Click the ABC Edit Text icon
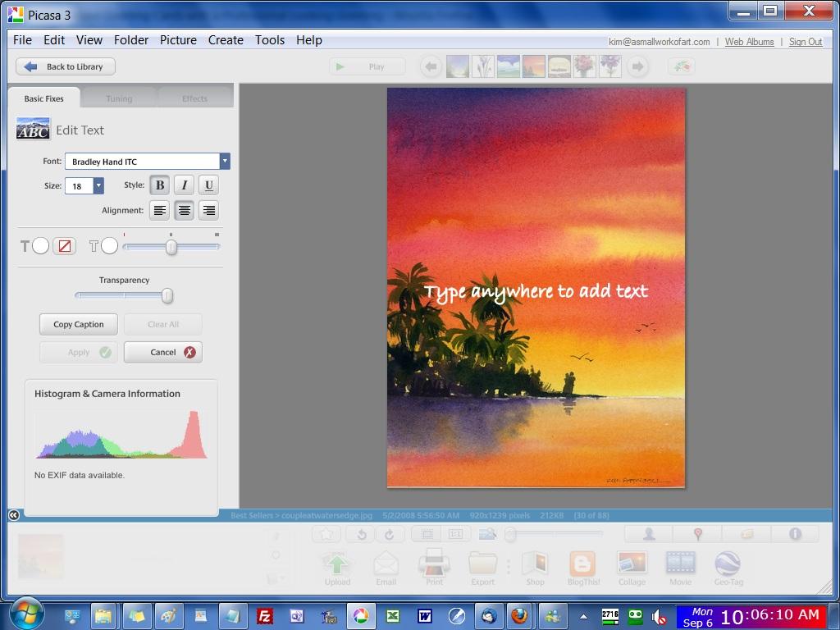This screenshot has height=630, width=840. (33, 129)
